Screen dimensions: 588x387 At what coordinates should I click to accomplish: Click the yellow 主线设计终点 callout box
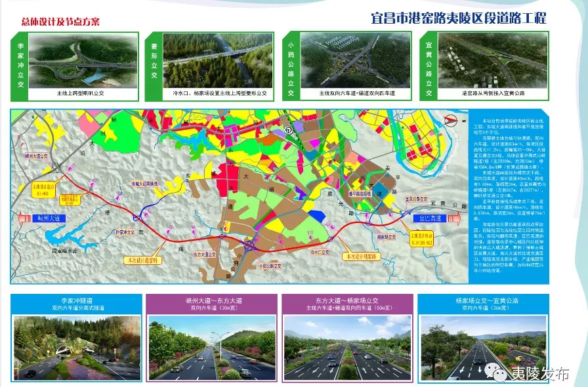pos(421,239)
